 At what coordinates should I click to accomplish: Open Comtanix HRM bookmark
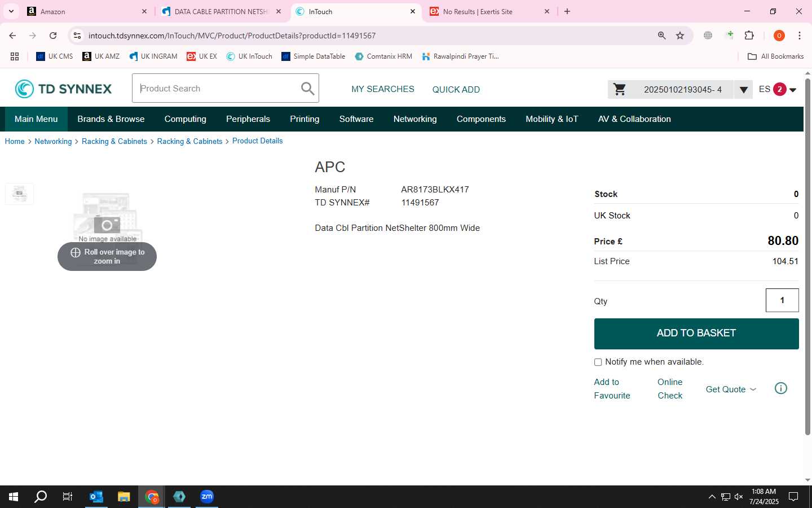pyautogui.click(x=383, y=56)
